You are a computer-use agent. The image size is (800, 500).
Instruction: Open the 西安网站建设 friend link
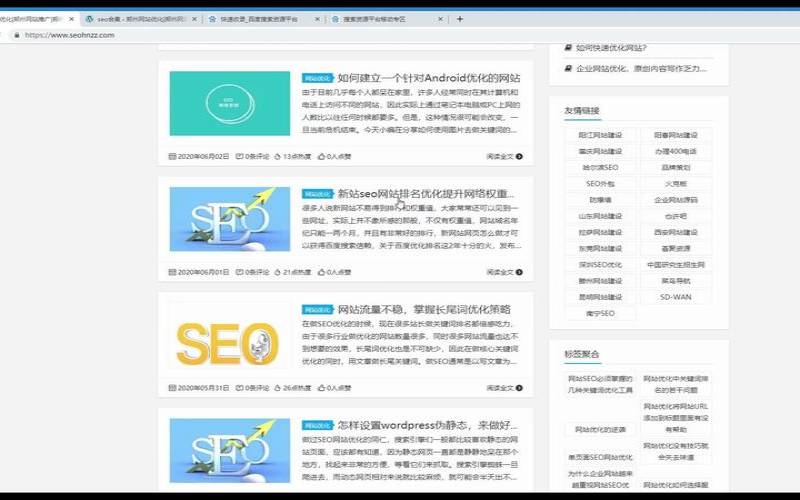[x=676, y=232]
